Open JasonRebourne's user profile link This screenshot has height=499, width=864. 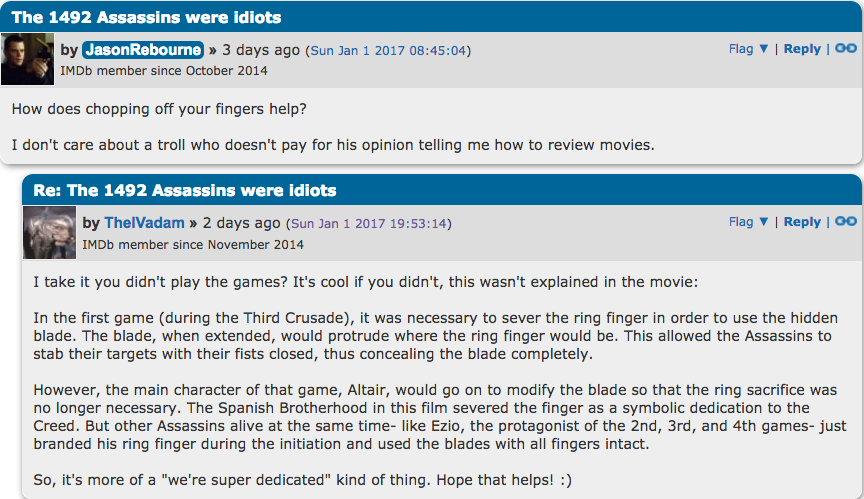point(143,50)
